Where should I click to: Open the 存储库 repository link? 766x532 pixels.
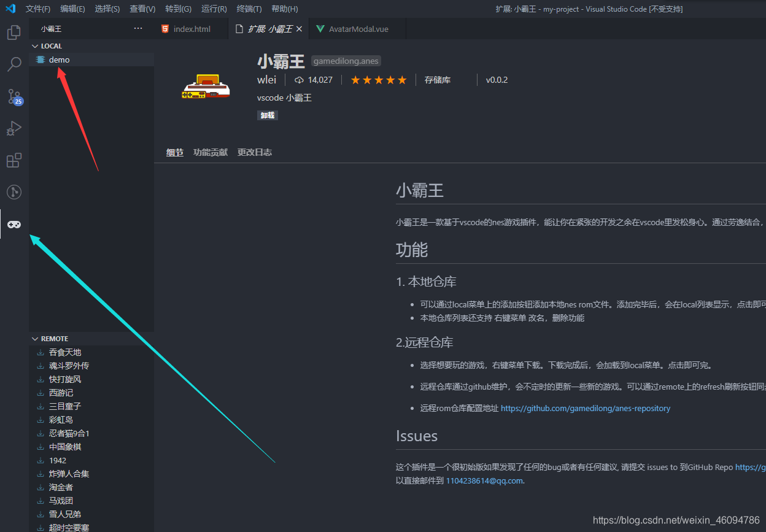click(438, 80)
